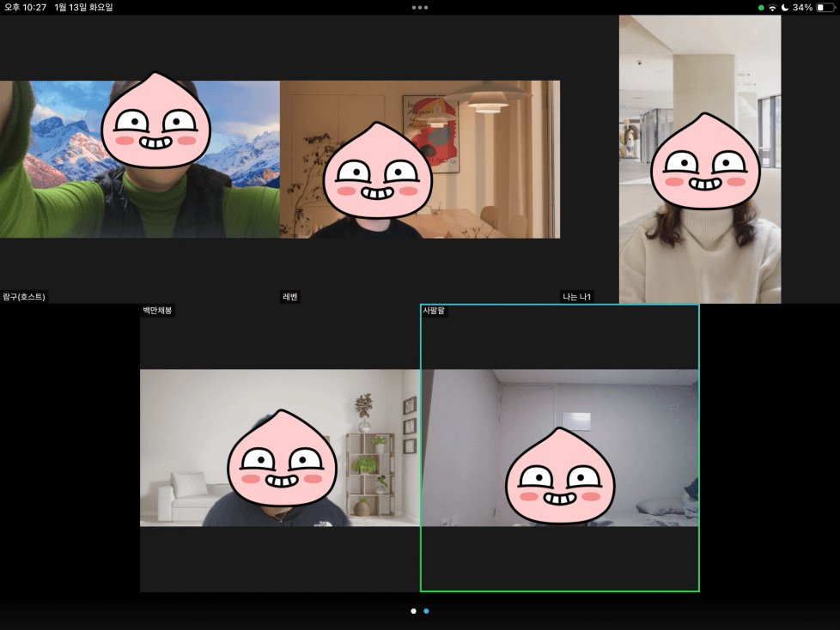Tap the 백만채붕 name label
The width and height of the screenshot is (840, 630).
(158, 311)
